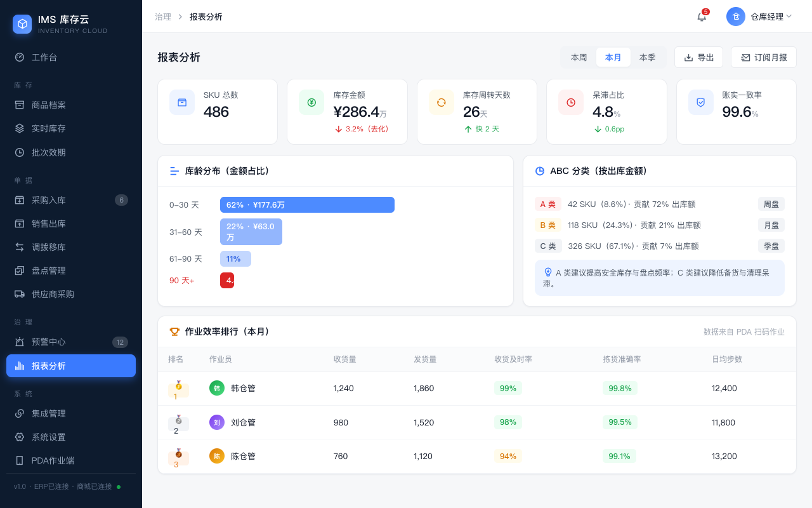Click the 供应商采购 truck icon
The height and width of the screenshot is (508, 812).
click(x=20, y=294)
